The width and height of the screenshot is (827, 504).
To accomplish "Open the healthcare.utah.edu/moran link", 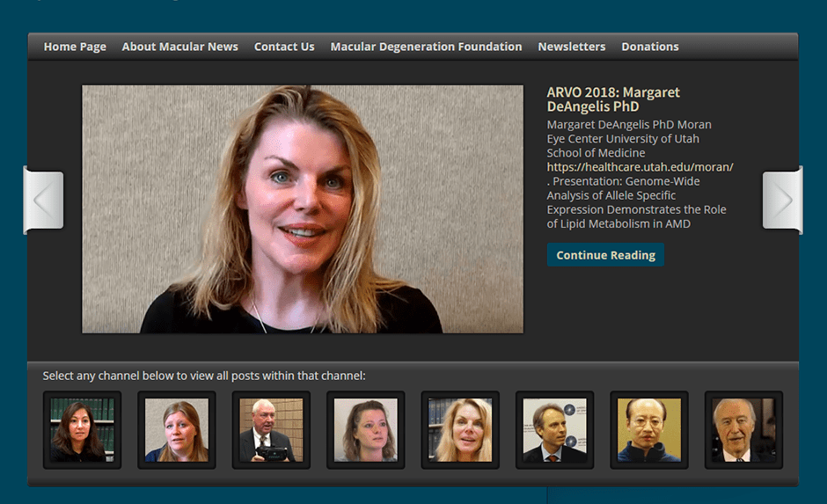I will [640, 167].
